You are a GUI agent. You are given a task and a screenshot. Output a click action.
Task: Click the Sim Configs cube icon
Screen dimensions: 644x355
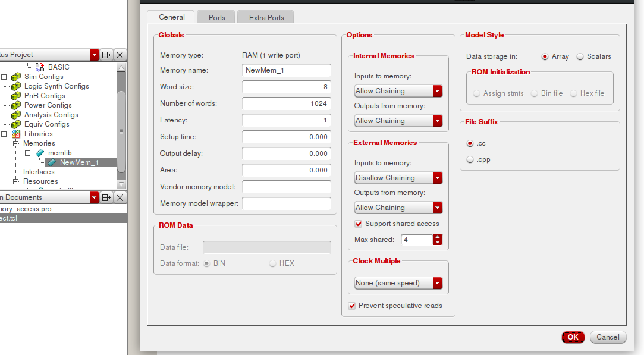[16, 77]
